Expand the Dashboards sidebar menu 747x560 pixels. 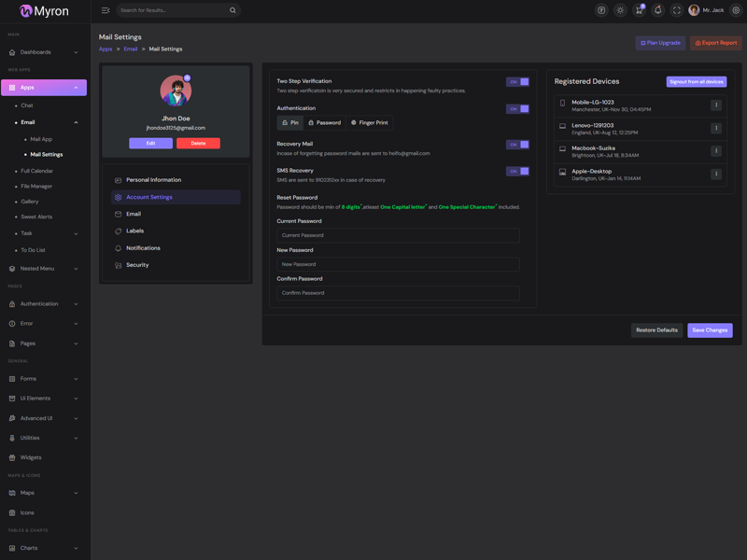44,52
